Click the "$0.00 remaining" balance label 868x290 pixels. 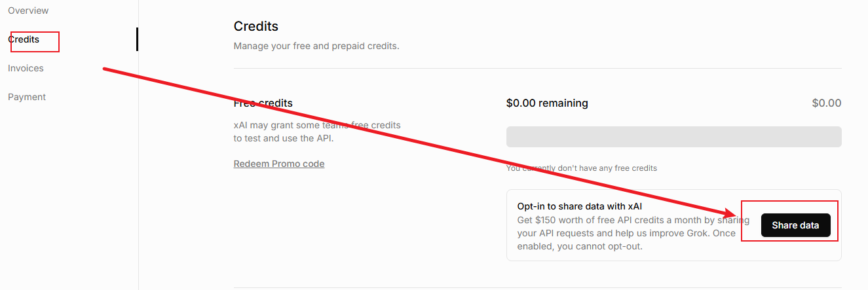tap(547, 103)
